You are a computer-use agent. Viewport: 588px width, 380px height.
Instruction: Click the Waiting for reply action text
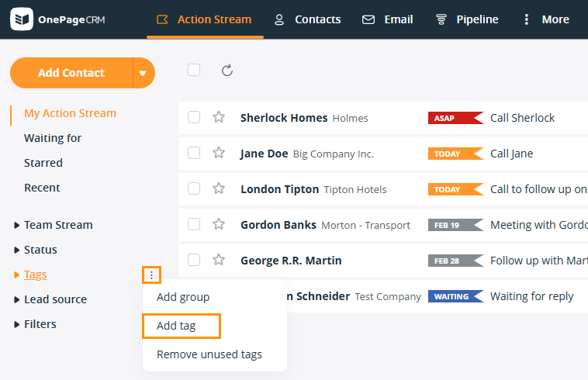531,296
